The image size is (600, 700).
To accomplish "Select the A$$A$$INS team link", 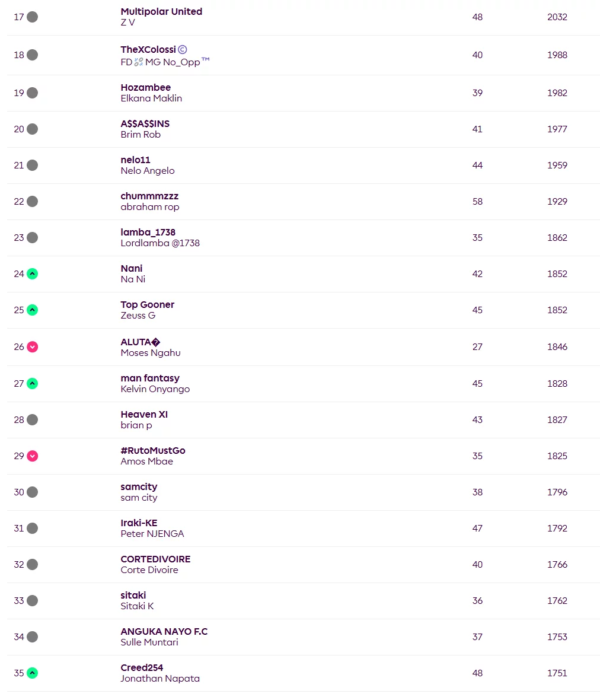I will pyautogui.click(x=145, y=124).
